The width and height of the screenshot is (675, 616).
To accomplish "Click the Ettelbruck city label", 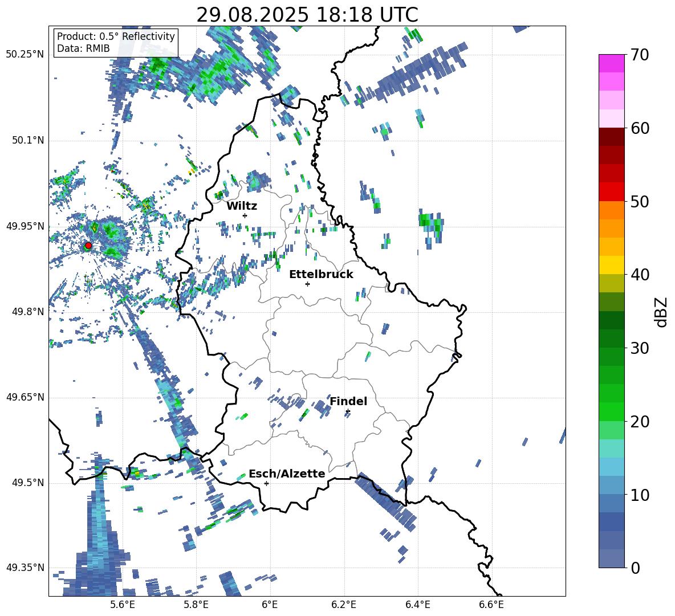I will (321, 275).
